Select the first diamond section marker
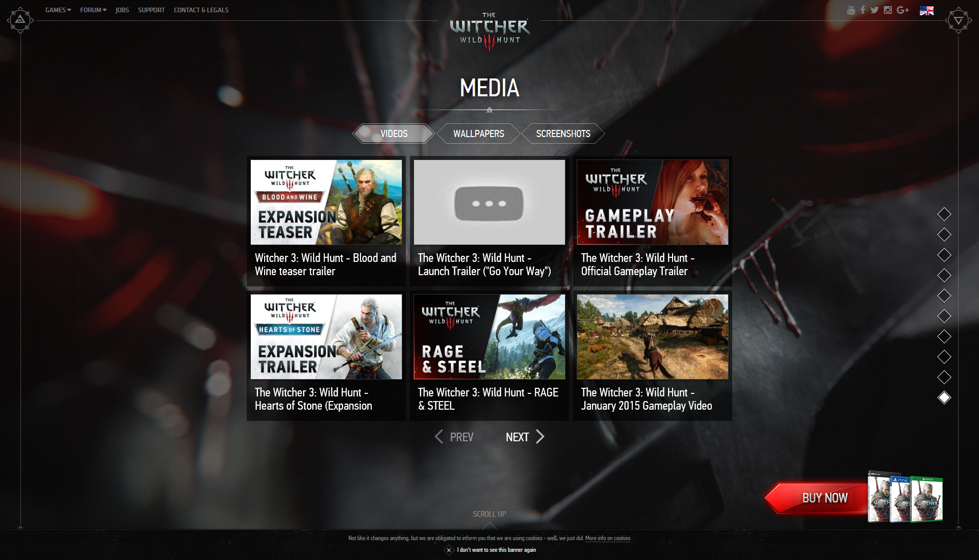This screenshot has width=979, height=560. tap(944, 214)
